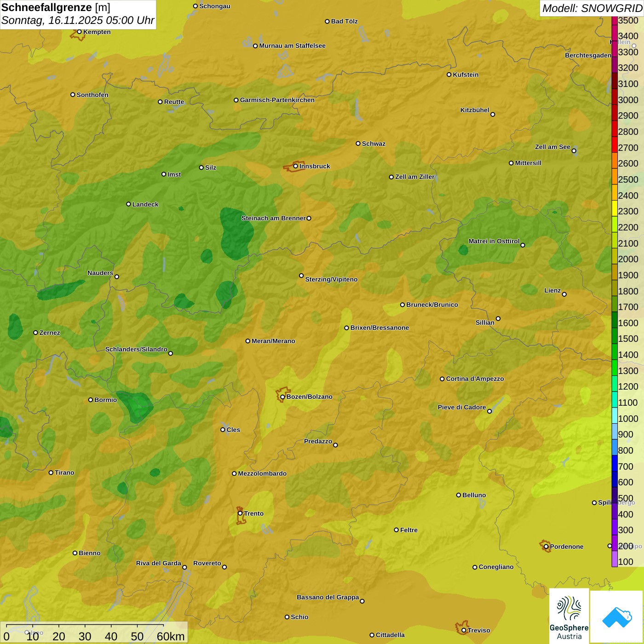This screenshot has height=644, width=644.
Task: Click the Zernez location dot
Action: click(35, 332)
